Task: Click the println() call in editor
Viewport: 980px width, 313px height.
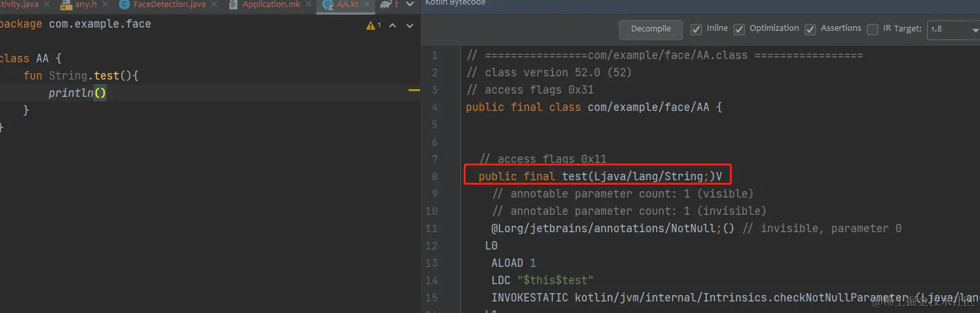Action: pyautogui.click(x=78, y=93)
